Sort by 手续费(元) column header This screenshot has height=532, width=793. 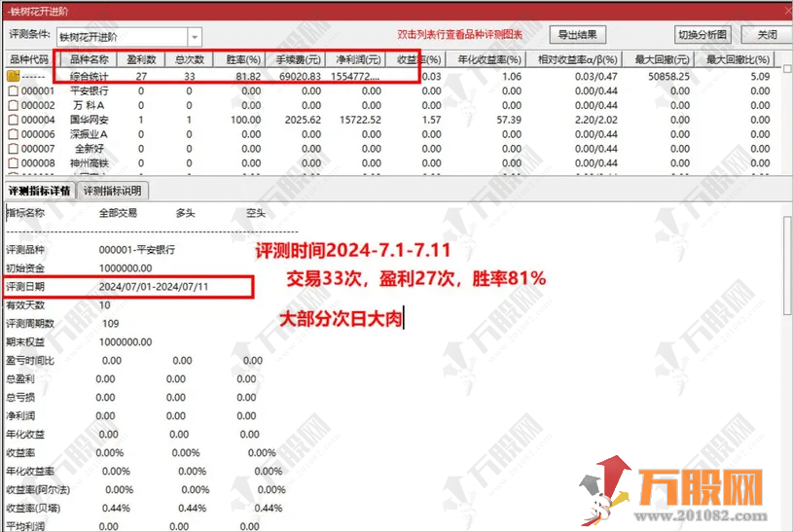click(298, 59)
